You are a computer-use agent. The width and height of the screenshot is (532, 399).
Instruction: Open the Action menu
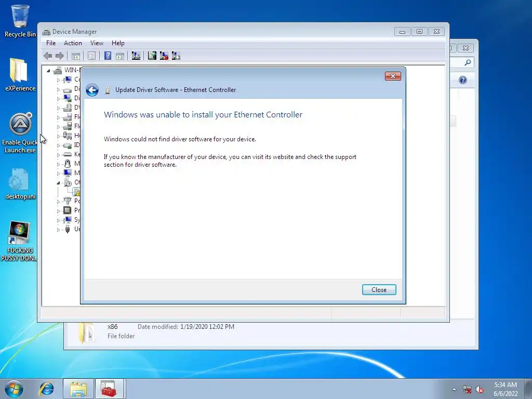[x=73, y=43]
